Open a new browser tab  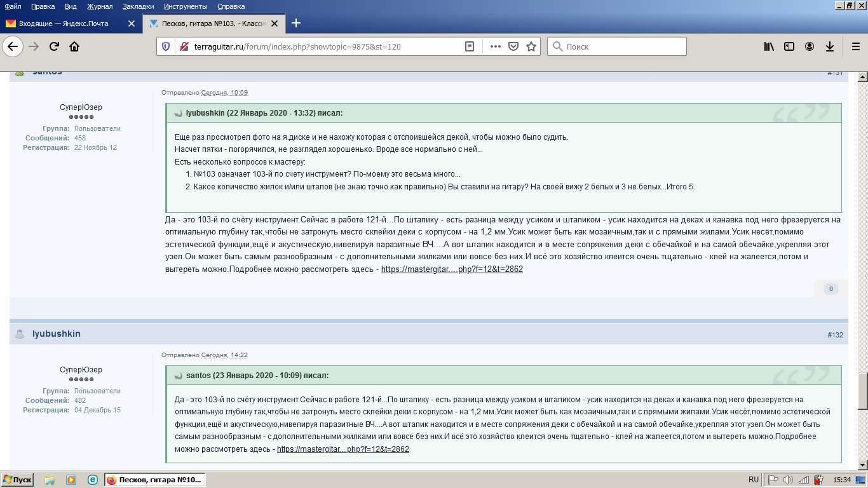pyautogui.click(x=296, y=24)
